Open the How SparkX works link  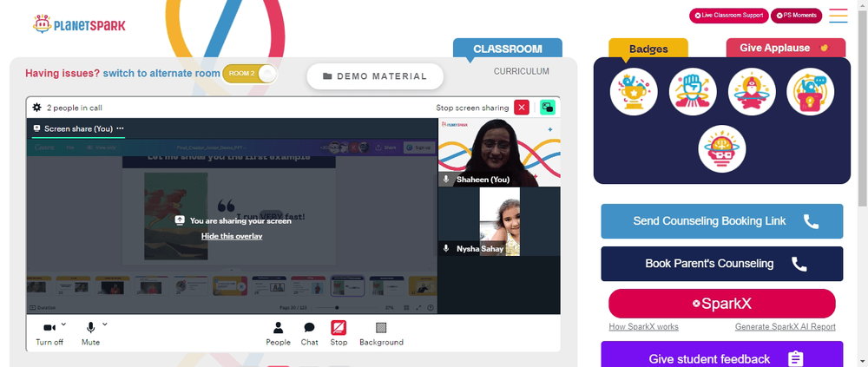(643, 326)
